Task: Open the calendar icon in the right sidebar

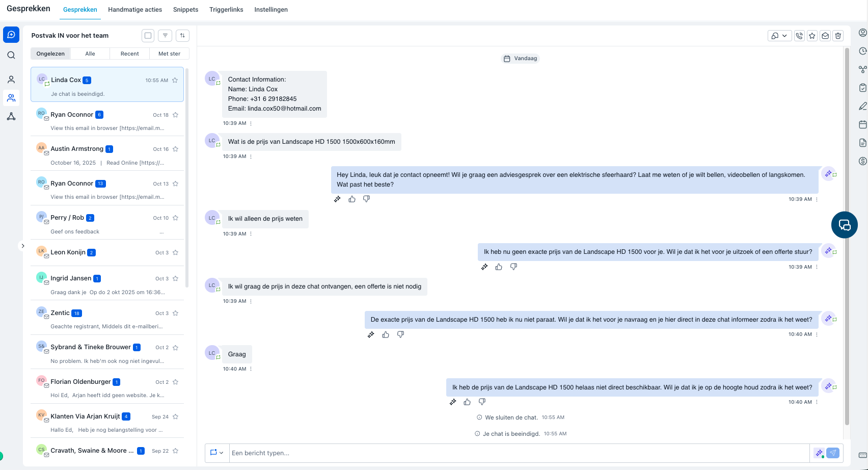Action: (862, 124)
